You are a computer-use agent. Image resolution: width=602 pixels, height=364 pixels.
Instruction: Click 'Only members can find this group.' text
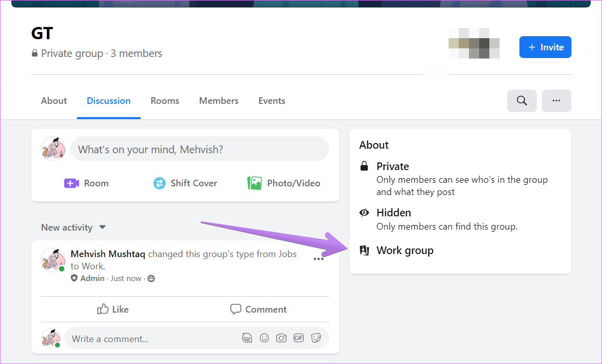[x=447, y=227]
